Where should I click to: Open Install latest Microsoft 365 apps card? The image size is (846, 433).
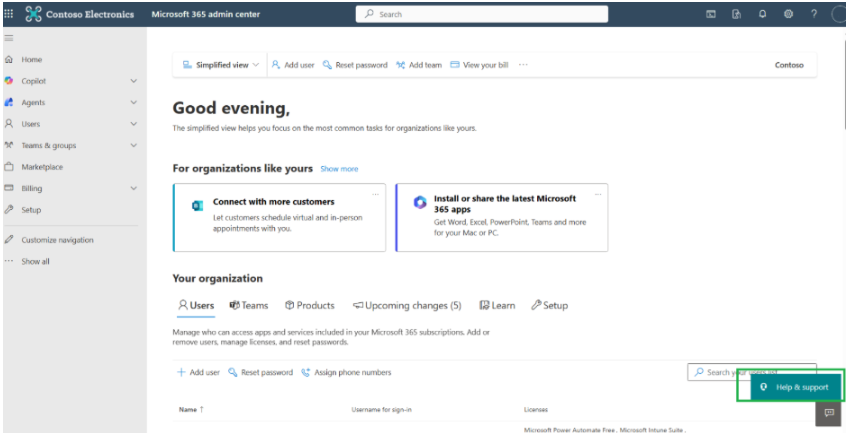(x=502, y=217)
